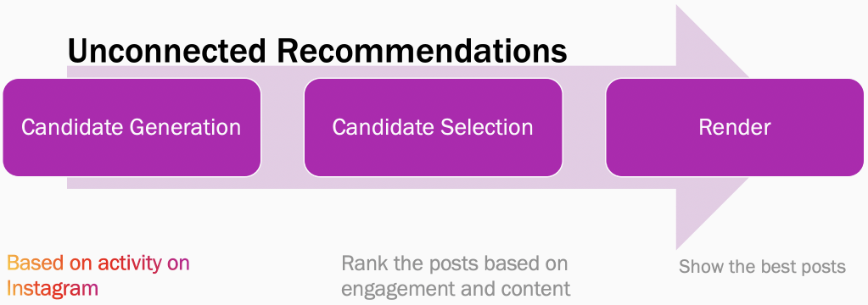Click arrow band between Selection and Render boxes

click(584, 128)
